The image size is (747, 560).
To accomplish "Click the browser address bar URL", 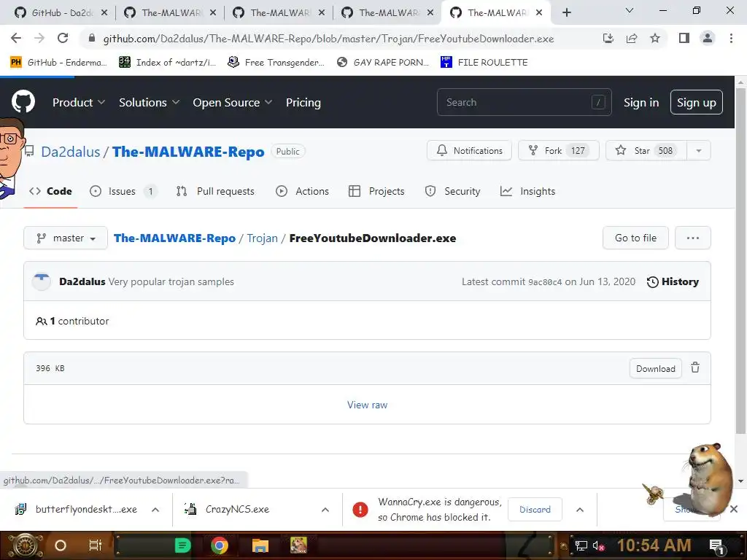I will tap(328, 39).
